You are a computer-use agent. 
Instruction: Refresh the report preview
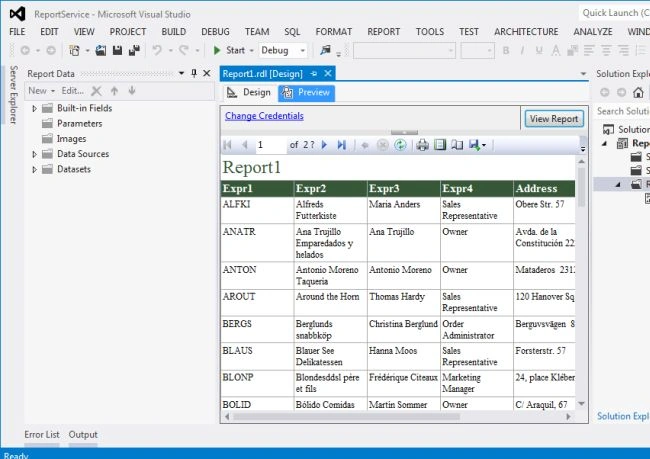tap(400, 145)
